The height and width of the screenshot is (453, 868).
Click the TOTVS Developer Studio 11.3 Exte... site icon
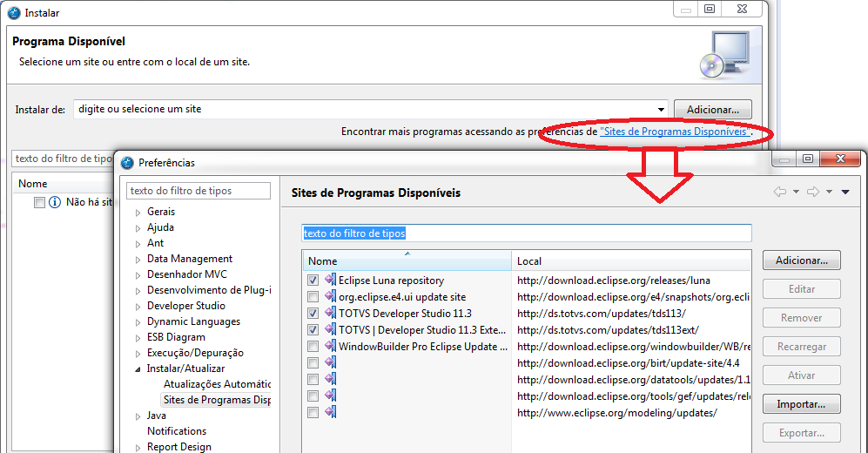point(331,329)
